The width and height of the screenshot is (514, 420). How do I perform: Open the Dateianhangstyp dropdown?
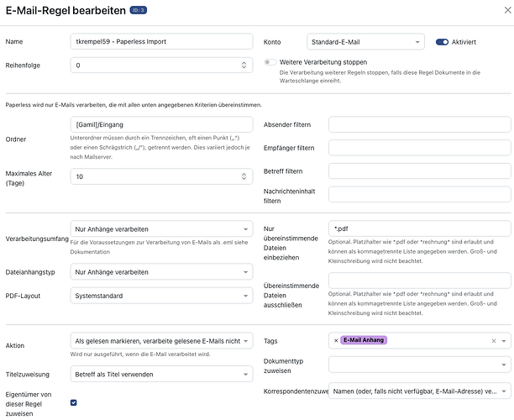point(161,272)
